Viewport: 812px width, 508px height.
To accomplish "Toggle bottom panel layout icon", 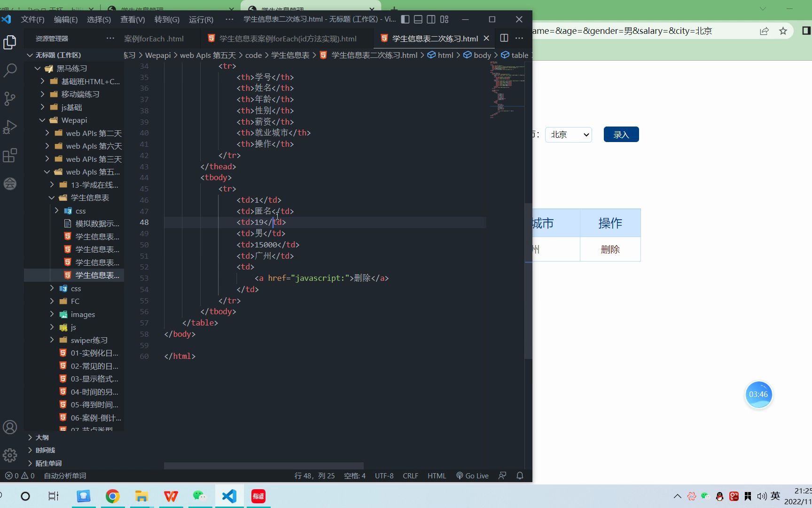I will [418, 19].
